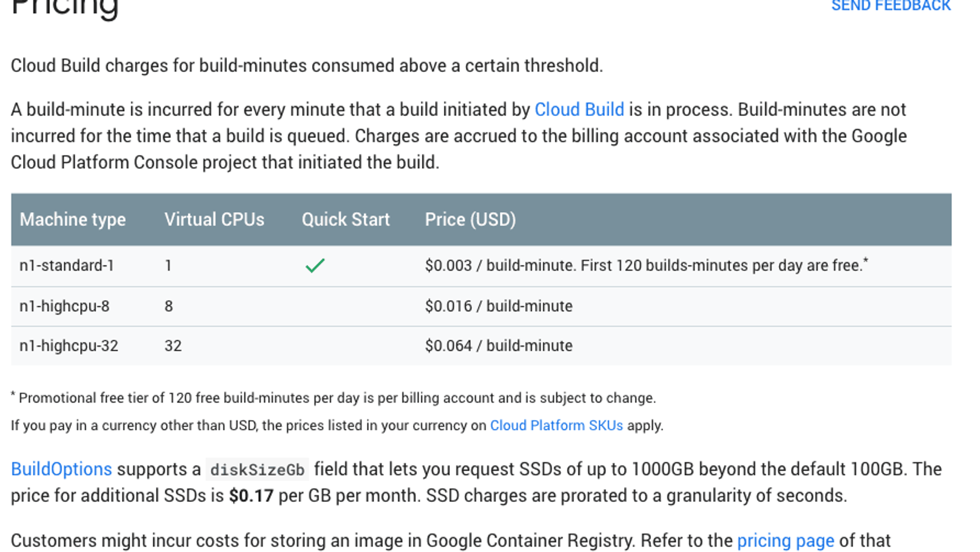Click the bold $0.17 SSD price
This screenshot has width=980, height=552.
[x=251, y=496]
